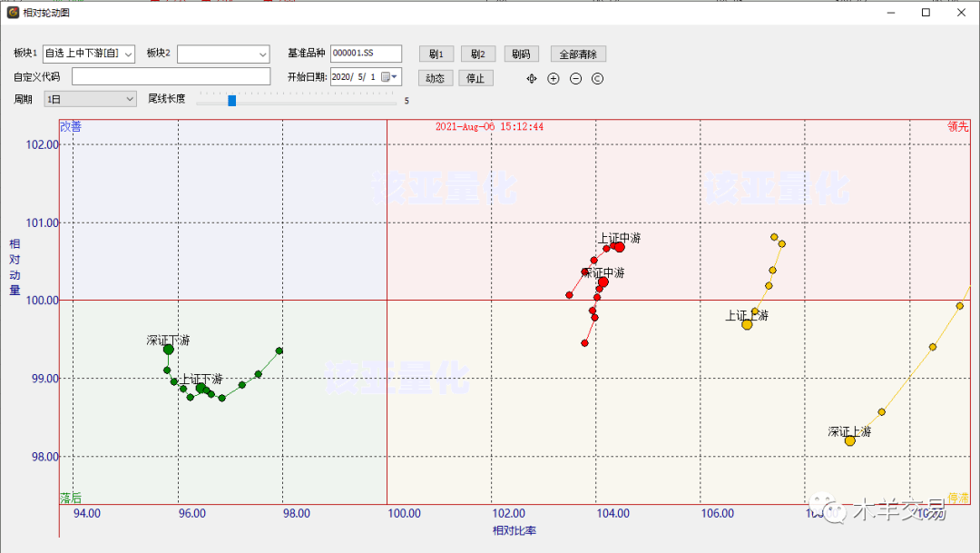Viewport: 980px width, 553px height.
Task: Expand the 板块2 dropdown list
Action: [x=263, y=54]
